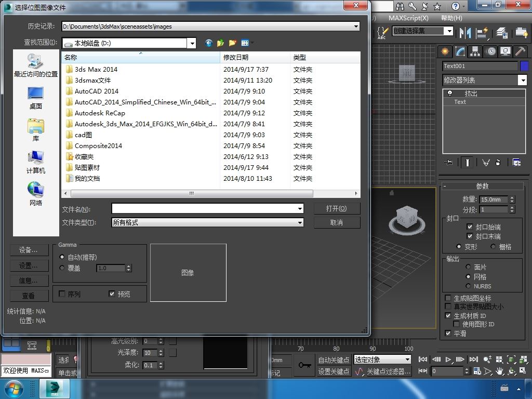
Task: Toggle 平滑 checkbox
Action: (448, 333)
